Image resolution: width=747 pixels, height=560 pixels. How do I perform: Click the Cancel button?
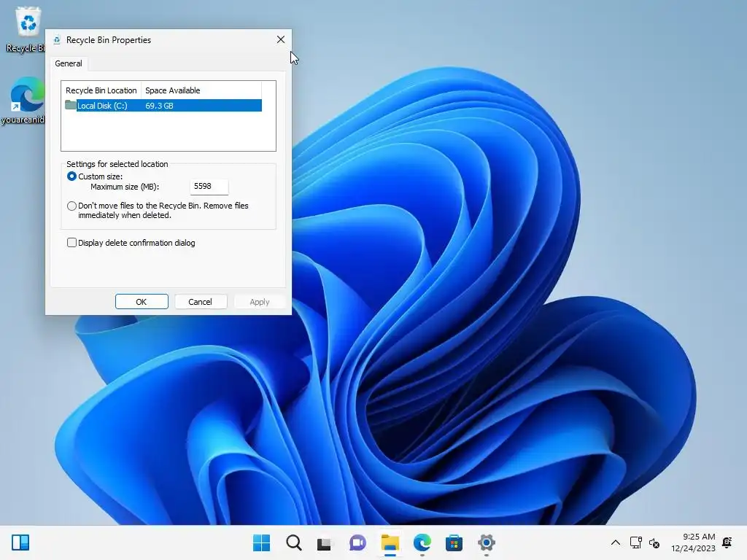click(x=201, y=301)
